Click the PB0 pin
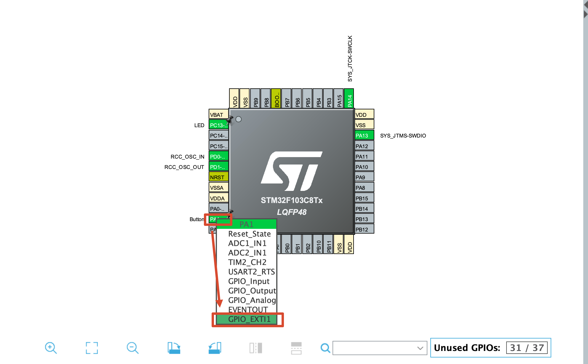The height and width of the screenshot is (364, 588). pos(287,244)
